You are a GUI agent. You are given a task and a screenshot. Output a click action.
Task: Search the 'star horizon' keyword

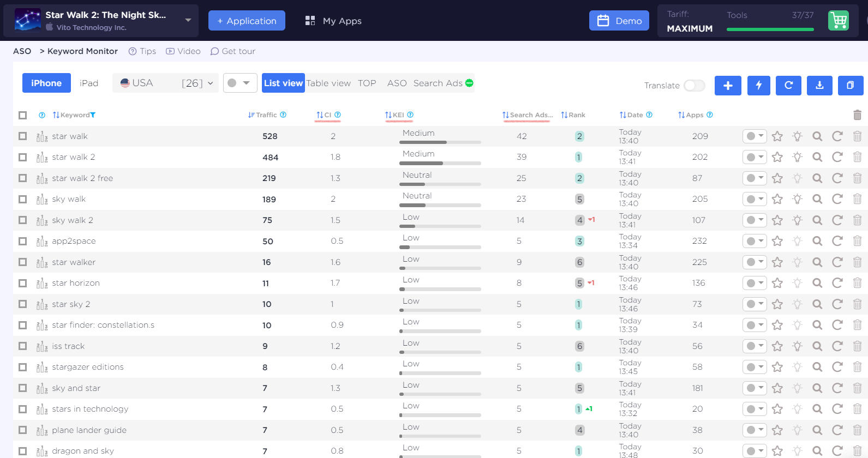click(x=817, y=283)
